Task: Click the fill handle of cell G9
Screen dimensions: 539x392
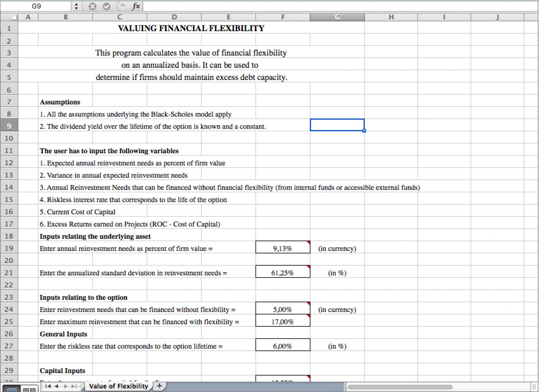Action: coord(364,131)
